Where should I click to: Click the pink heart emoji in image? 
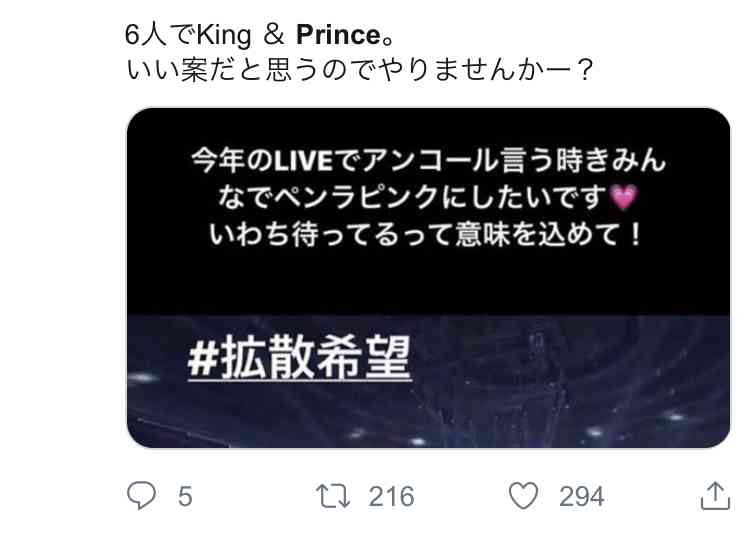624,197
